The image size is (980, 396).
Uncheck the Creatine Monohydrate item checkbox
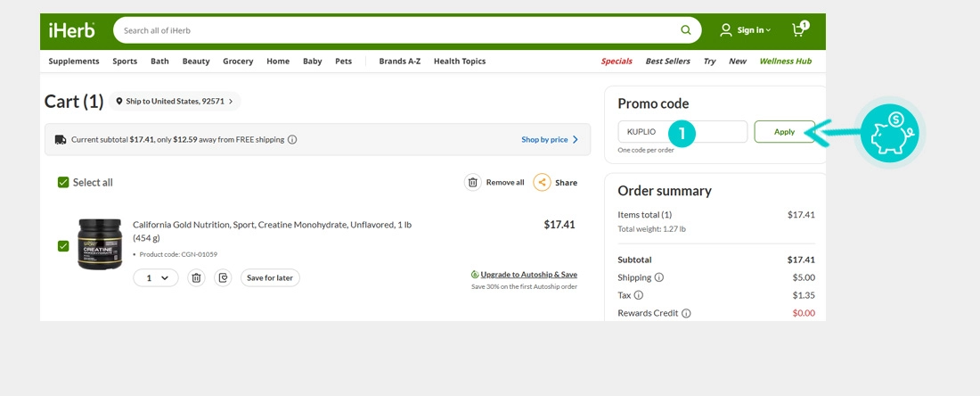(63, 245)
